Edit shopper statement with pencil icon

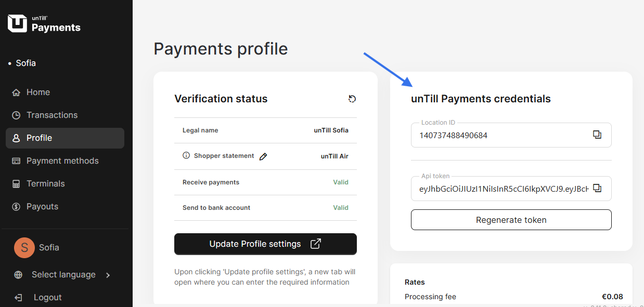tap(263, 156)
